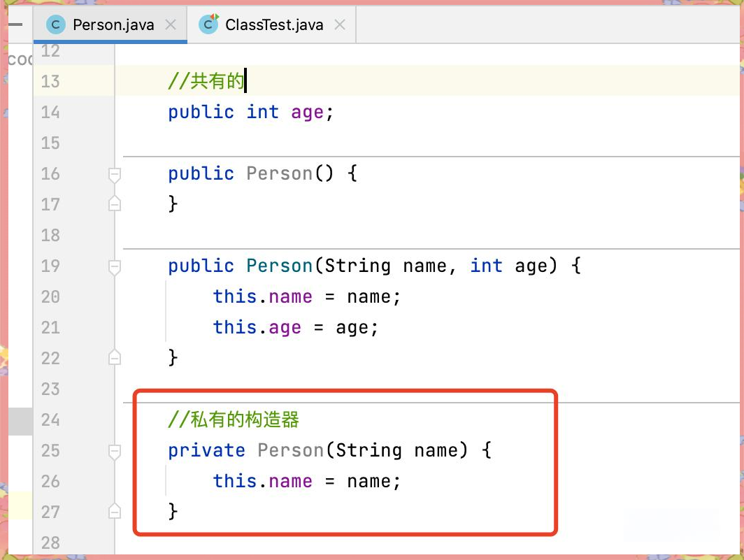This screenshot has width=744, height=560.
Task: Click line number 24 in the gutter
Action: (x=50, y=420)
